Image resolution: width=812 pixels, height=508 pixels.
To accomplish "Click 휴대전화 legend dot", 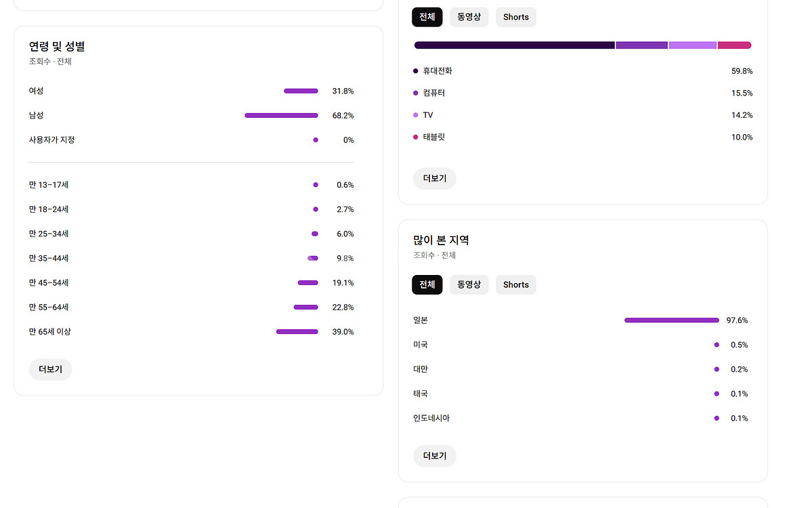I will pos(416,70).
